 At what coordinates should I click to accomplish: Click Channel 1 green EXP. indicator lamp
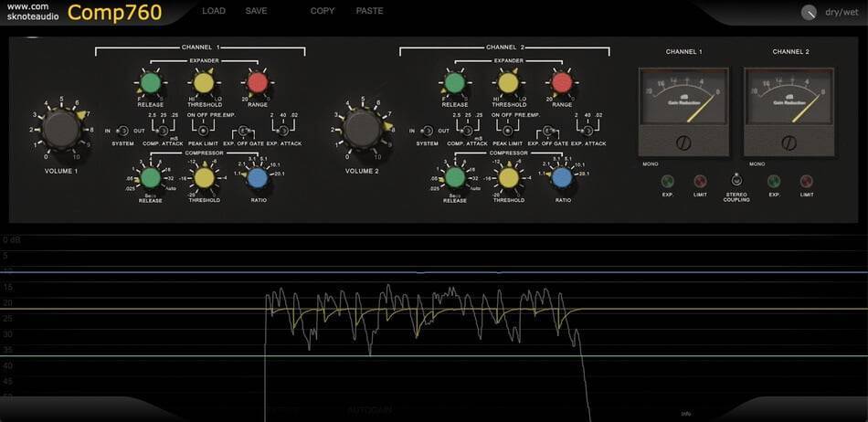(668, 181)
